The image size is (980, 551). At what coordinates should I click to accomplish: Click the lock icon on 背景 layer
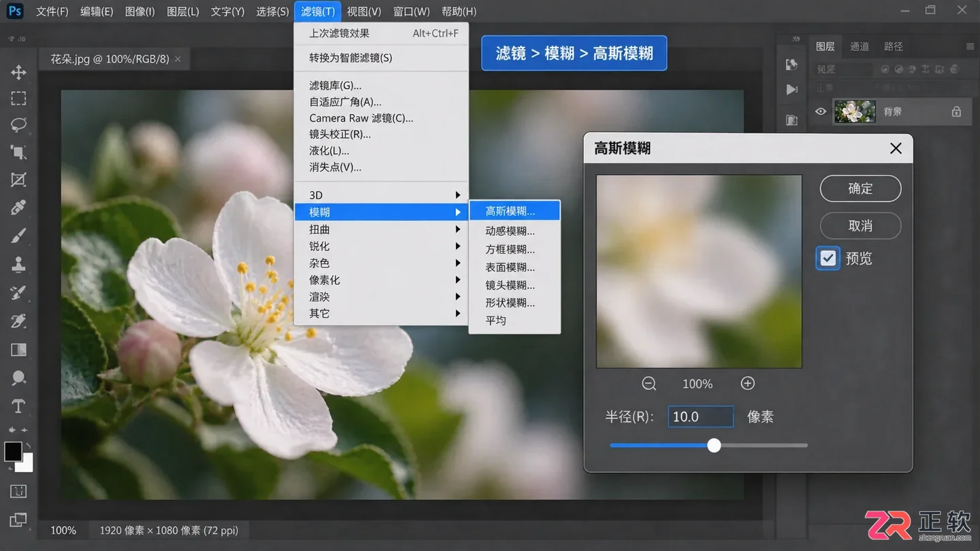[956, 112]
